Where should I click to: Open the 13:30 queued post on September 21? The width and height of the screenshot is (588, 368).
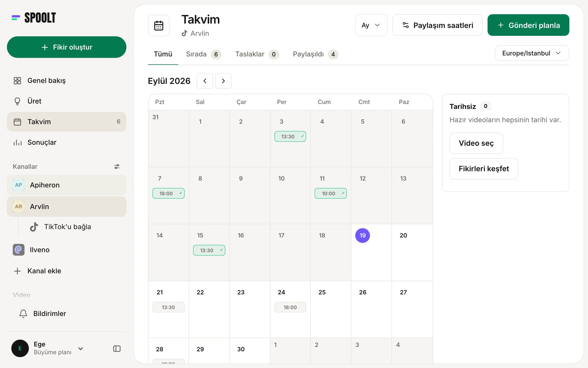(169, 307)
